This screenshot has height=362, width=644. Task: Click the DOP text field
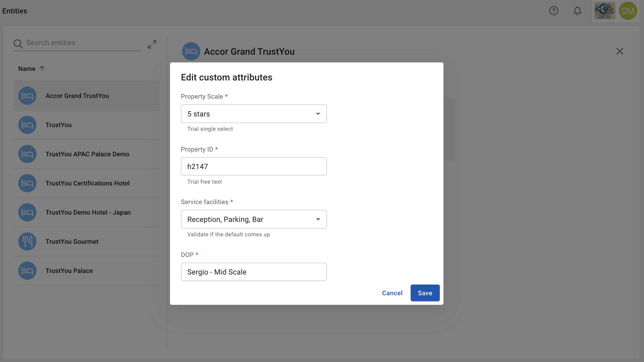point(253,272)
